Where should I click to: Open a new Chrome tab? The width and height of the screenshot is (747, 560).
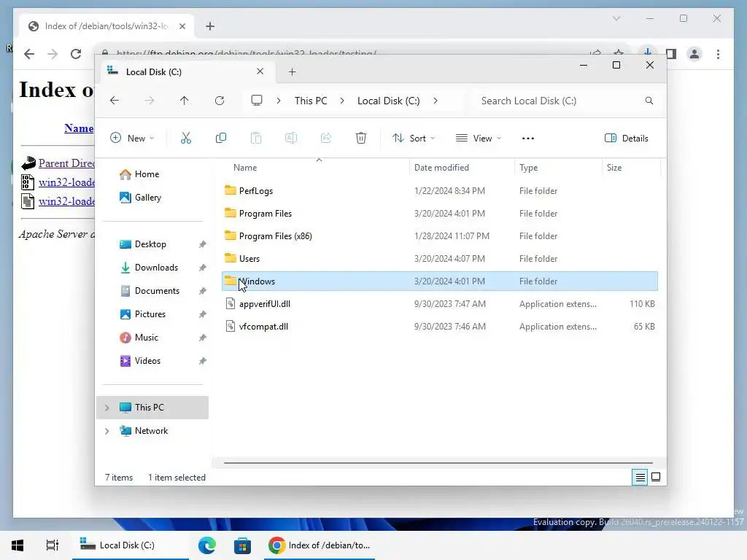click(x=210, y=26)
